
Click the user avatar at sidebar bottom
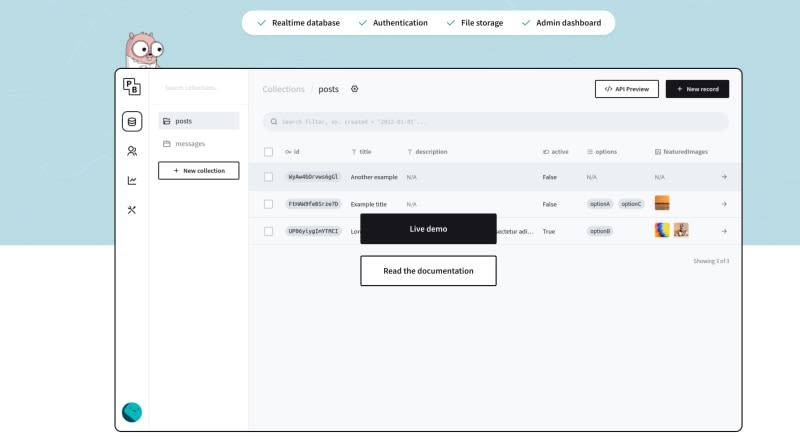pos(132,412)
